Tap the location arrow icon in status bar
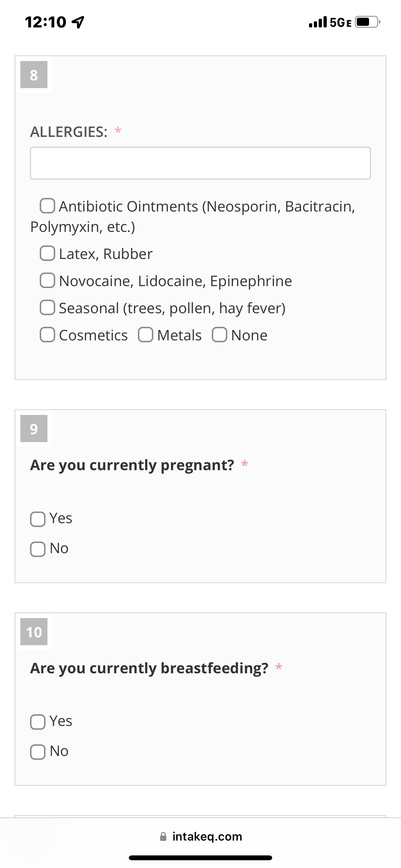The height and width of the screenshot is (868, 401). point(78,22)
